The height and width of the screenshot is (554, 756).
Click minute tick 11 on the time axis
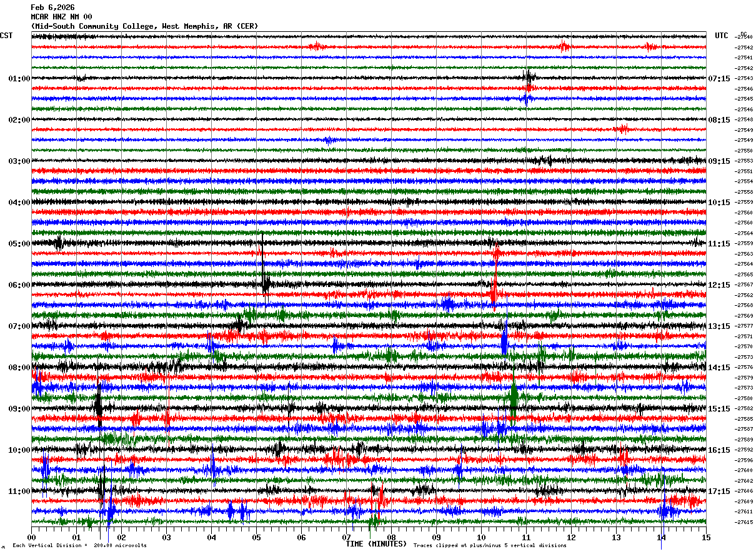[526, 537]
